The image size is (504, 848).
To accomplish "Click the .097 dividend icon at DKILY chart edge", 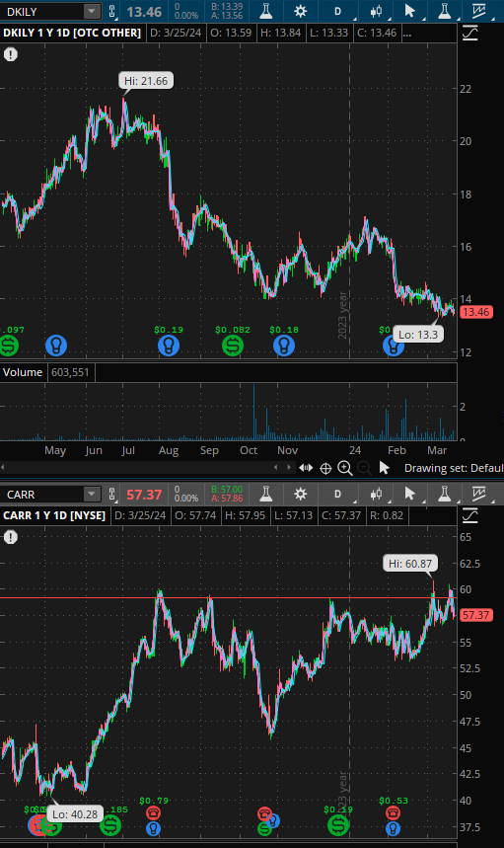I will click(x=8, y=346).
